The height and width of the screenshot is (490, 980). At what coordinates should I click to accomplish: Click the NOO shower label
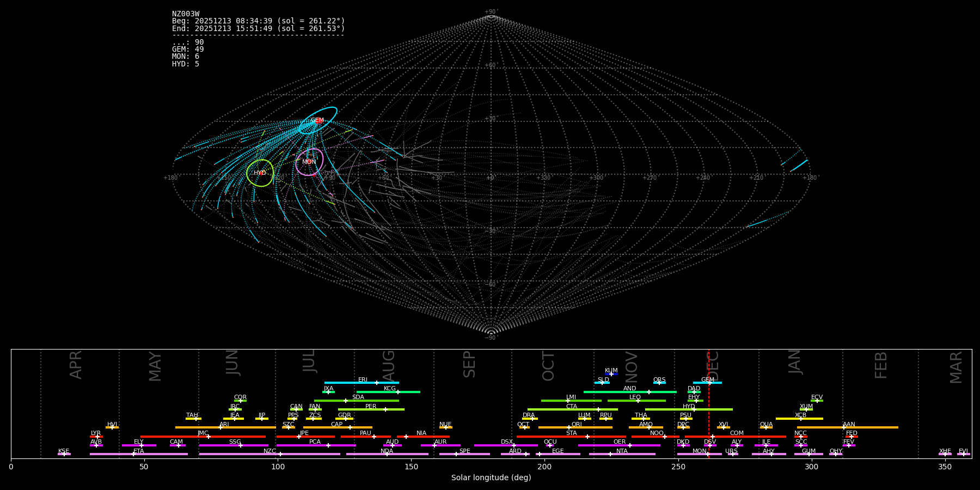(x=657, y=433)
